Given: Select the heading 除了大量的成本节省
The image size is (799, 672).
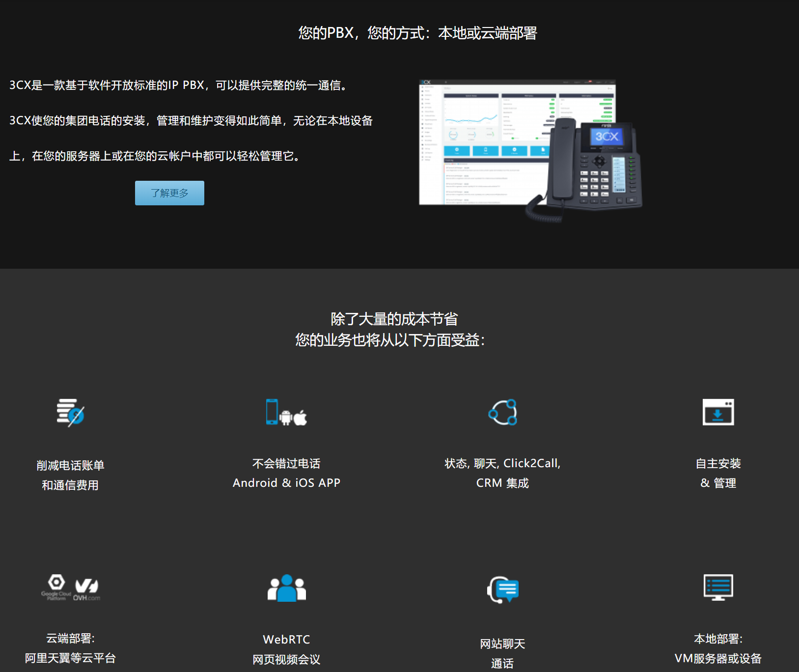Looking at the screenshot, I should 394,319.
